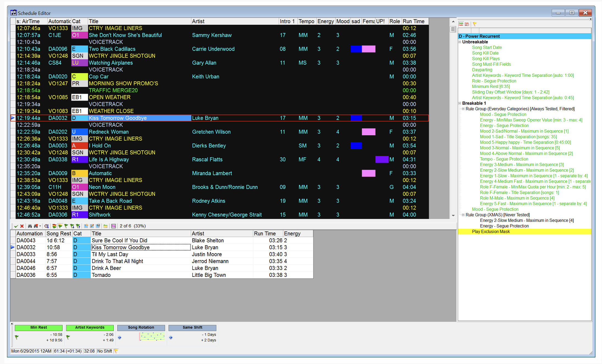Click the binoculars find icon
Viewport: 602px width, 364px height.
click(30, 226)
